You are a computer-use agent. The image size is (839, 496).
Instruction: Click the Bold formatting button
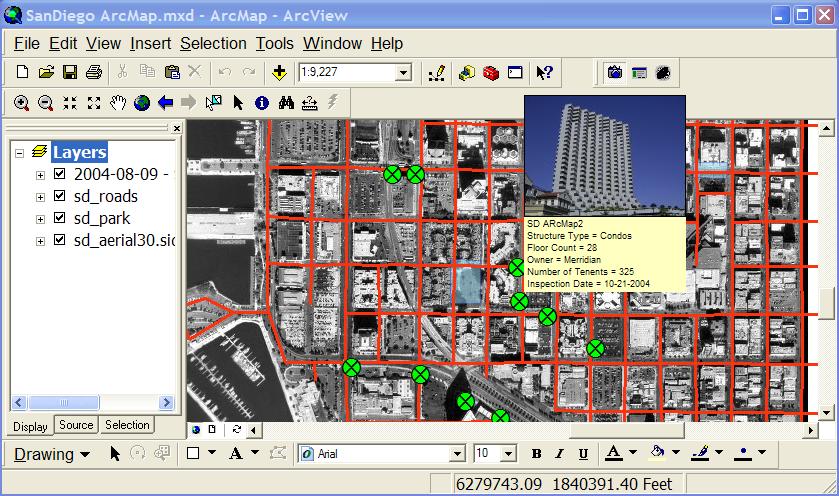pyautogui.click(x=536, y=454)
